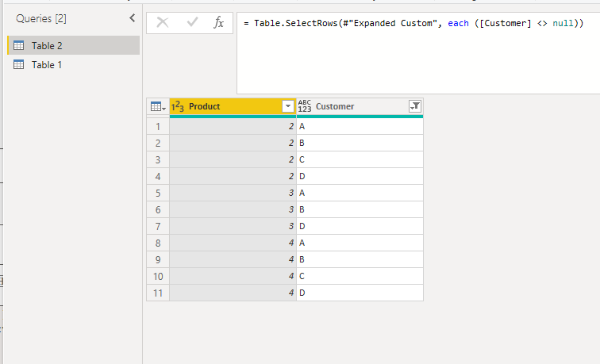Click Product cell 4 in row 11
This screenshot has width=600, height=364.
coord(233,293)
